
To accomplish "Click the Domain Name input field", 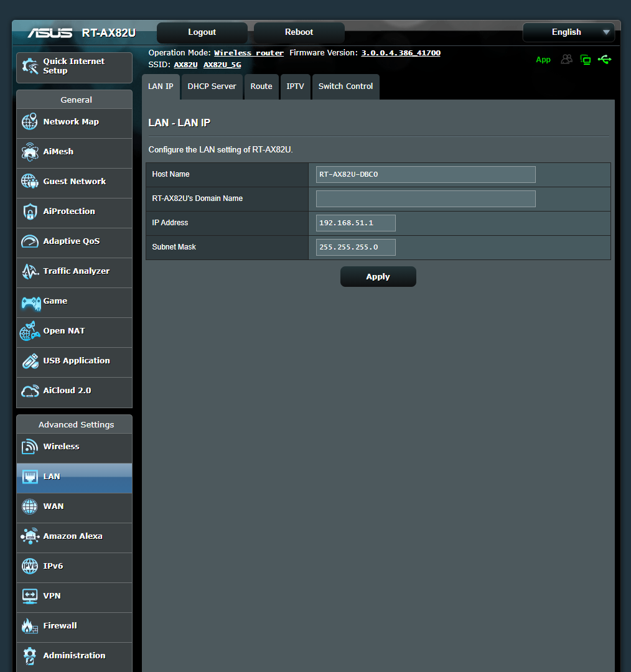I will [x=426, y=199].
